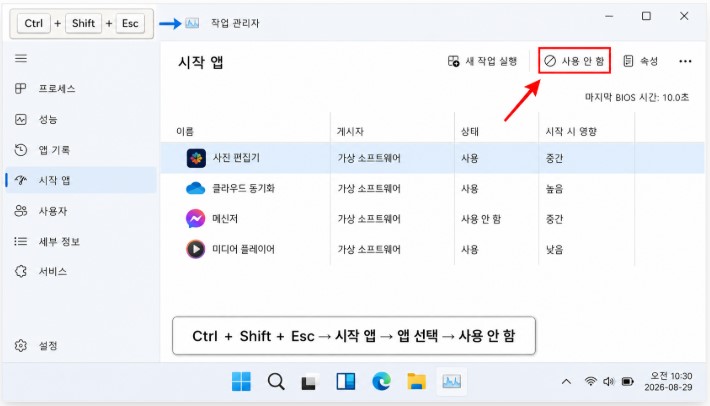Click 낮음 impact of 미디어 플레이어
This screenshot has width=710, height=406.
[554, 249]
